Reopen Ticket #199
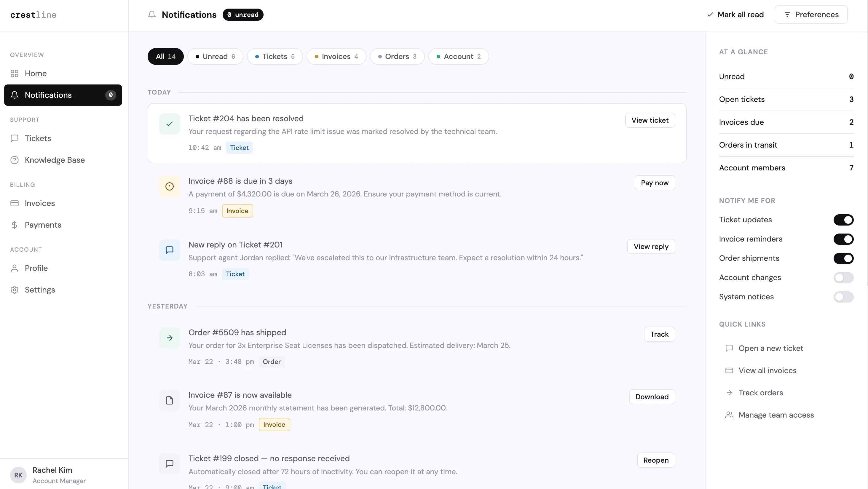 point(656,460)
